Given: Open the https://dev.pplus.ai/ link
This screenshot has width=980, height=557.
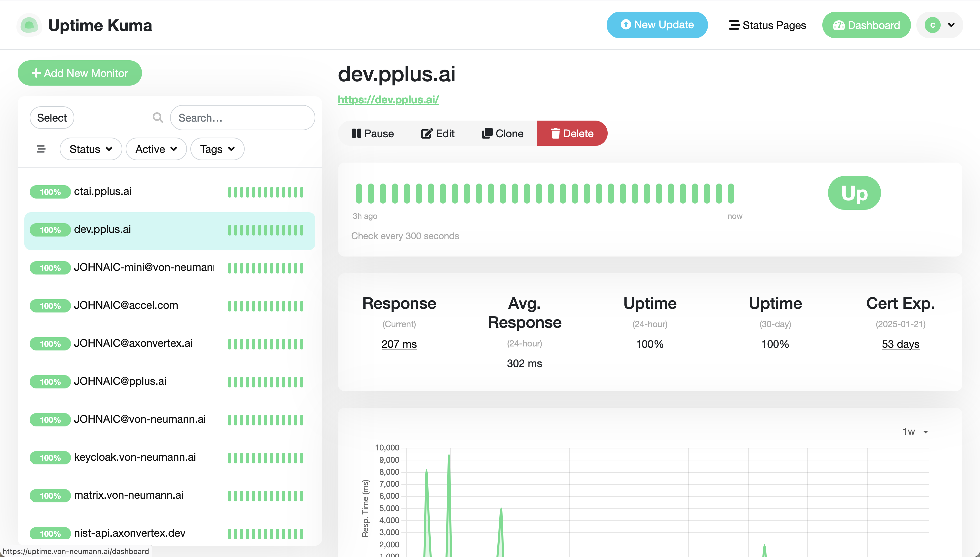Looking at the screenshot, I should (388, 100).
